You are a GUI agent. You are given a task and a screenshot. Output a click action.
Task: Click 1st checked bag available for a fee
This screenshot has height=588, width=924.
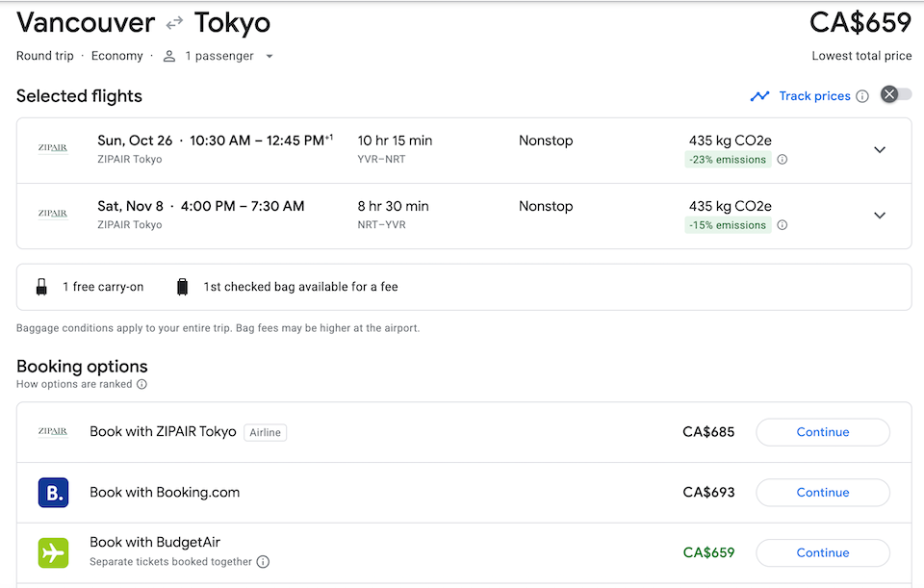click(300, 287)
